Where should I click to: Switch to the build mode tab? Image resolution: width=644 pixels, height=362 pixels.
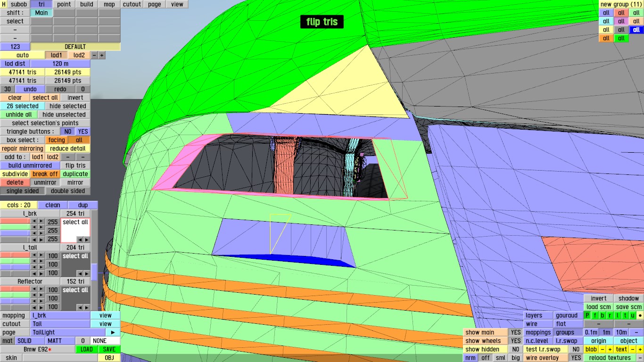coord(87,4)
